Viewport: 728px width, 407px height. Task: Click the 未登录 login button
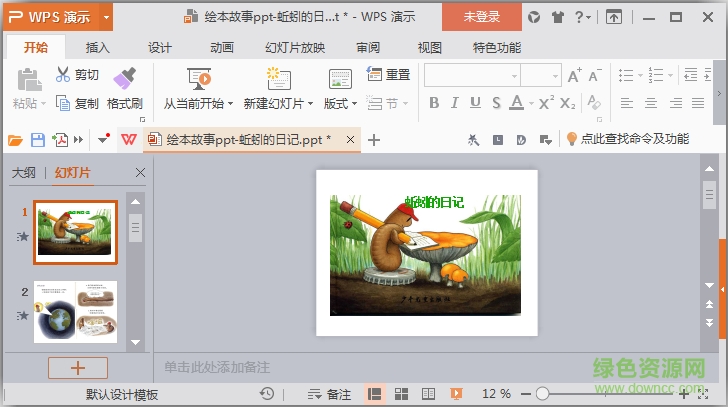point(481,17)
